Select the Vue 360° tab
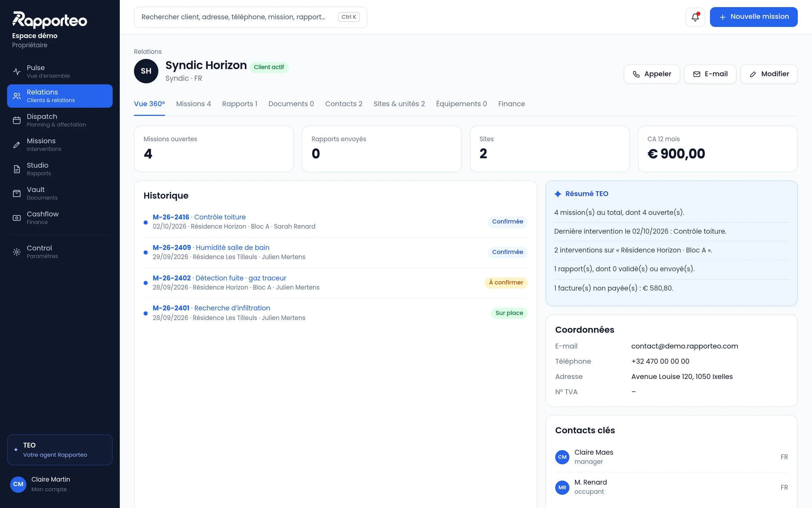Image resolution: width=812 pixels, height=508 pixels. point(150,104)
